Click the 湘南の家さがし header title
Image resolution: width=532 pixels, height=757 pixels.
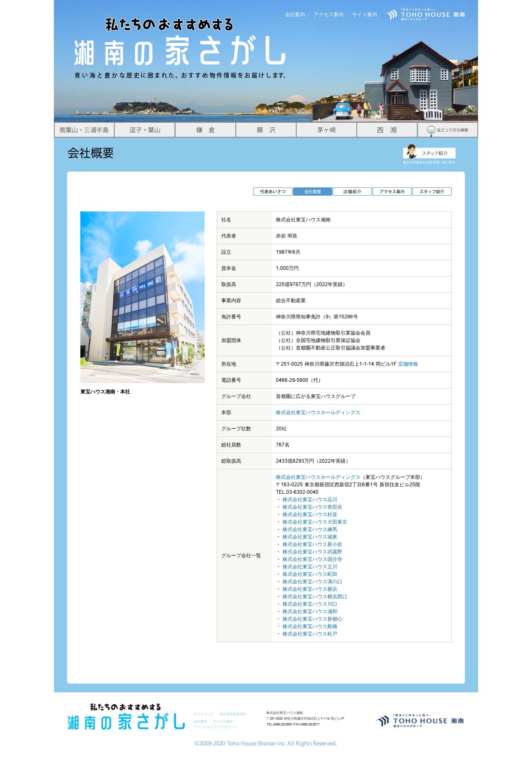pos(180,51)
